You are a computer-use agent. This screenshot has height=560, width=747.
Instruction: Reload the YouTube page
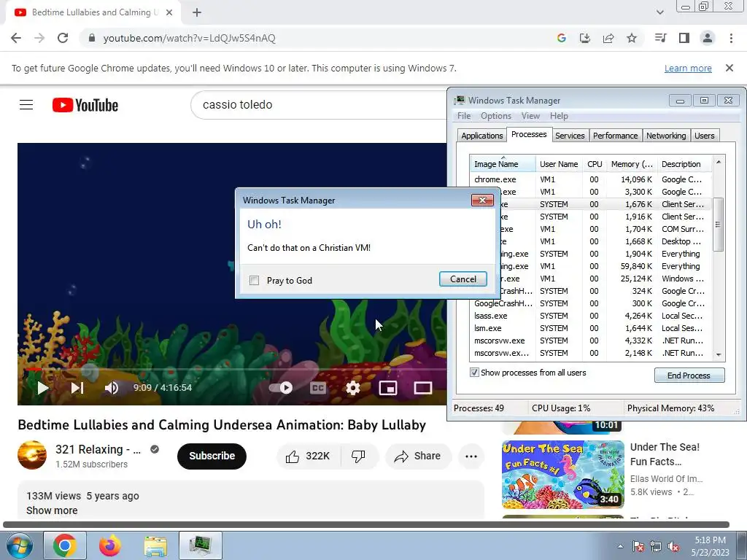63,38
